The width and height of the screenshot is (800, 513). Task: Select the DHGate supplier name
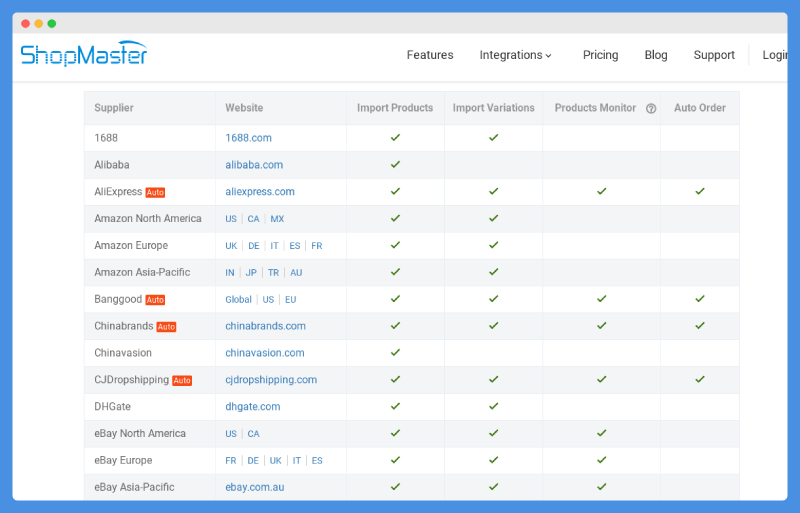click(x=112, y=407)
